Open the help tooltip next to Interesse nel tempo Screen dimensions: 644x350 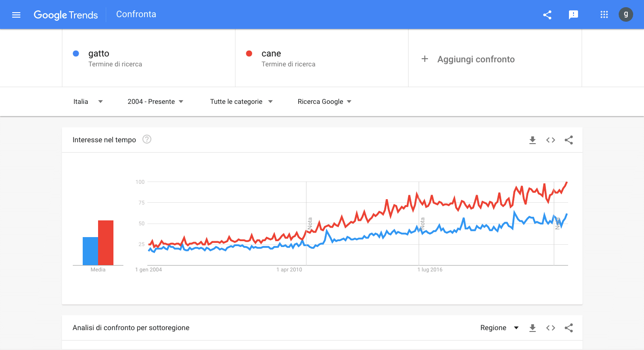[146, 140]
